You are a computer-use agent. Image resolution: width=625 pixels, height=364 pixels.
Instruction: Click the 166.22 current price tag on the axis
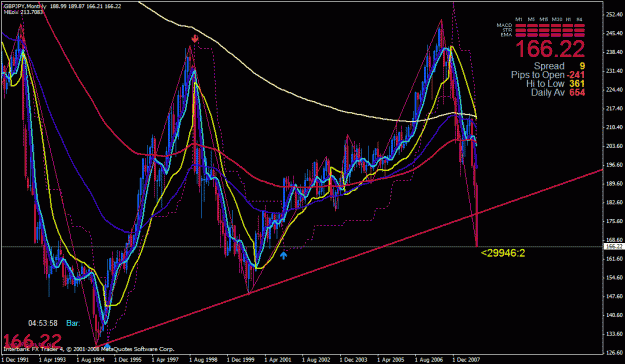point(613,246)
